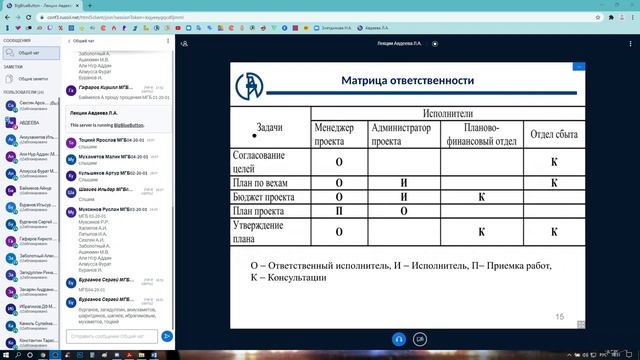Reload the current page
Viewport: 640px width, 360px height.
point(29,18)
